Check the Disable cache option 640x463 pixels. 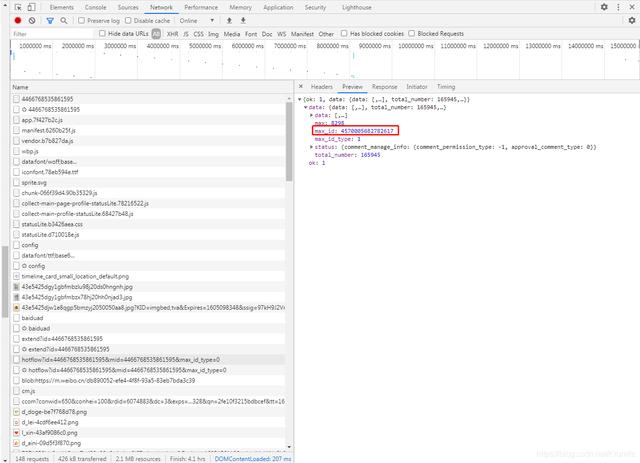(x=130, y=20)
